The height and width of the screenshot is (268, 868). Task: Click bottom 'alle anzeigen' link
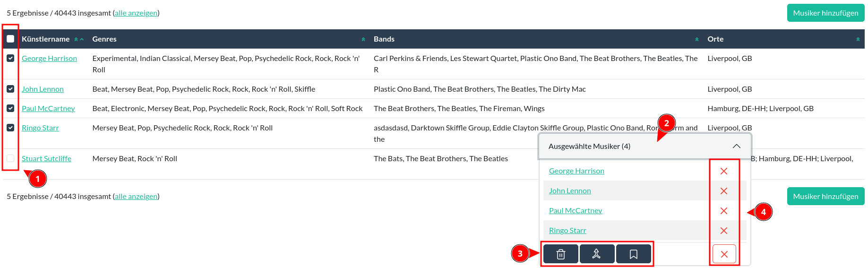point(136,197)
